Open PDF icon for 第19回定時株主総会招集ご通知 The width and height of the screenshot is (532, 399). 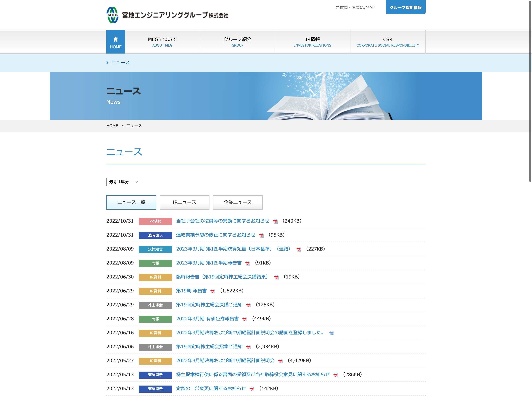click(248, 347)
